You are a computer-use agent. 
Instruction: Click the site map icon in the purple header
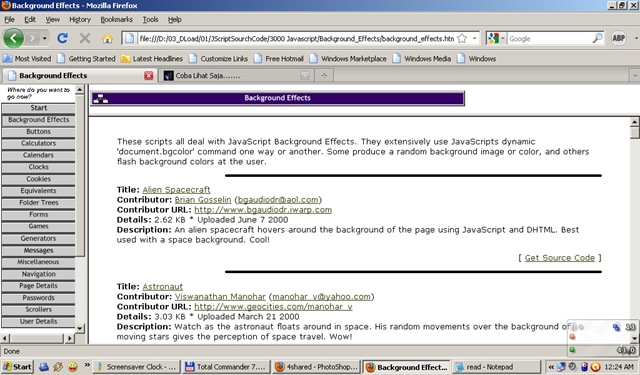[x=100, y=99]
